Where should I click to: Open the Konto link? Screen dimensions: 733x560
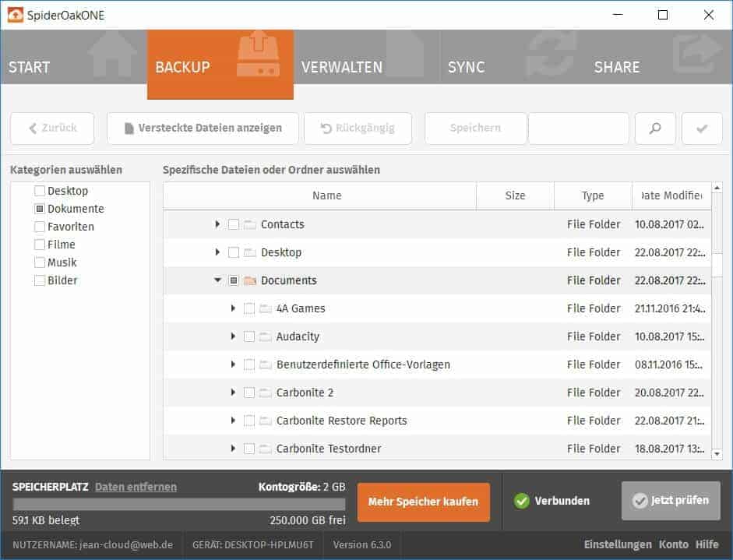click(x=674, y=544)
